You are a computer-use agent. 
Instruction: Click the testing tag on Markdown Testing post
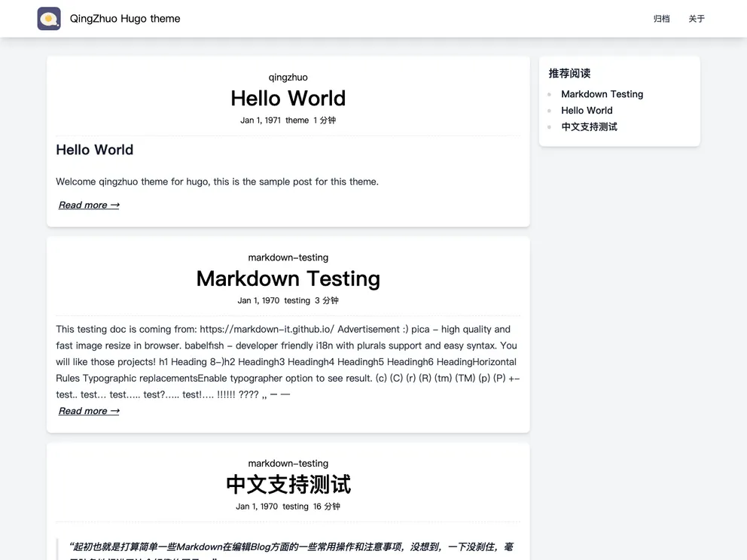297,300
